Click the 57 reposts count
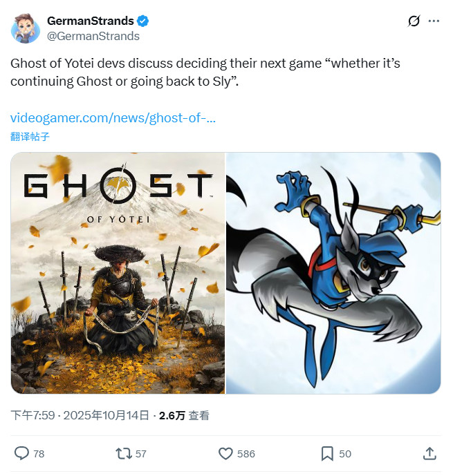Viewport: 453px width, 476px height. pos(141,454)
